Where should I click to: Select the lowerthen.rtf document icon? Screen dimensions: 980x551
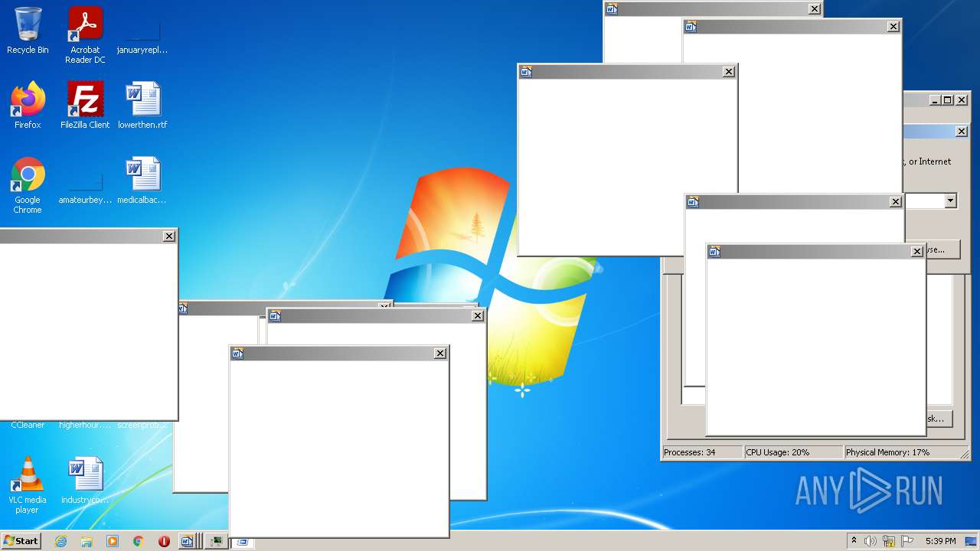pos(142,106)
